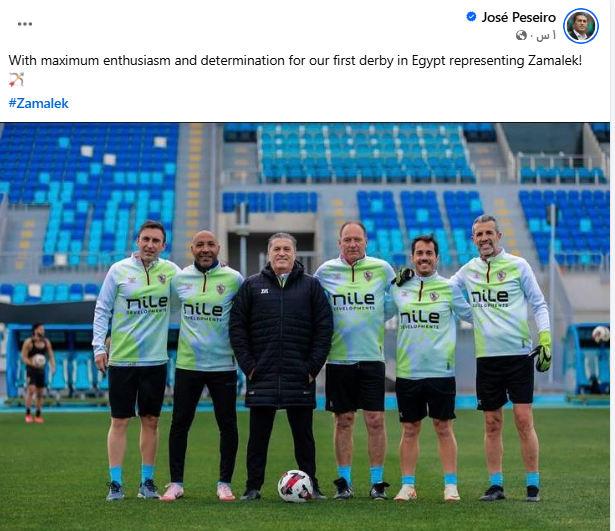Click the Zamalek crest on leftmost shirt

(x=162, y=279)
